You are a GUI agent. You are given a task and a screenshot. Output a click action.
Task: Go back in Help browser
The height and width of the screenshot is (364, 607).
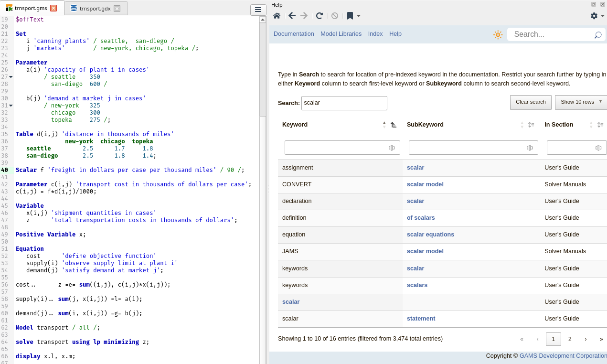(x=292, y=16)
